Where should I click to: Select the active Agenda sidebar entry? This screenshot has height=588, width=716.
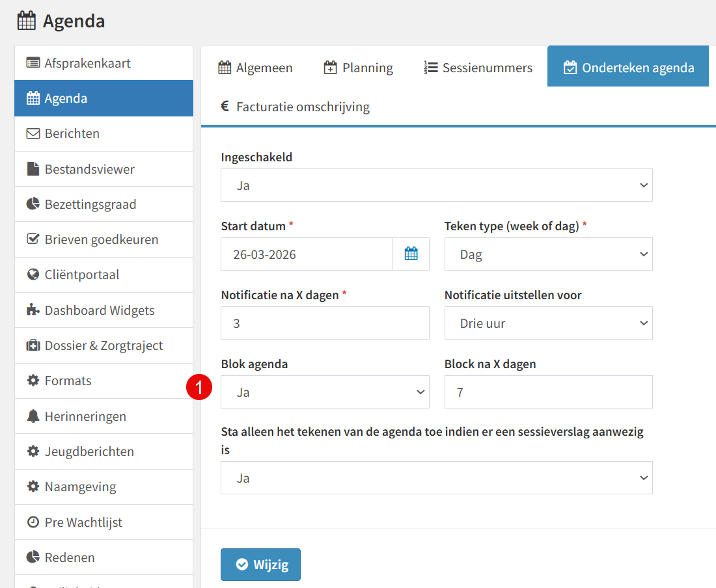coord(103,98)
